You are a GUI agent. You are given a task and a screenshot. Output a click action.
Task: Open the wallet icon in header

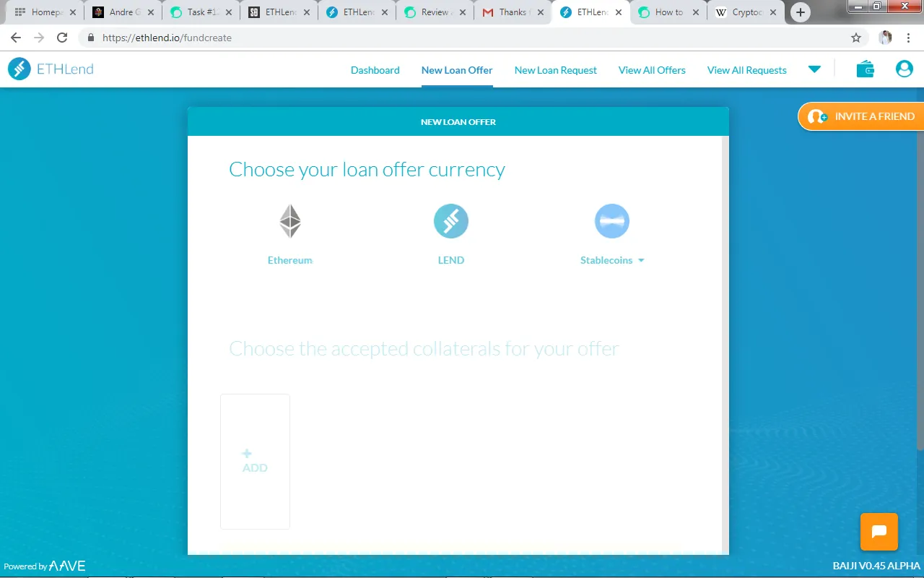point(865,69)
